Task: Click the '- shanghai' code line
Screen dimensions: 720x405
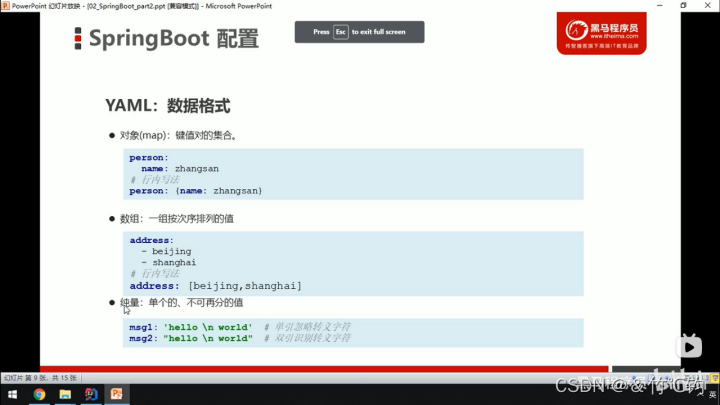Action: click(169, 262)
